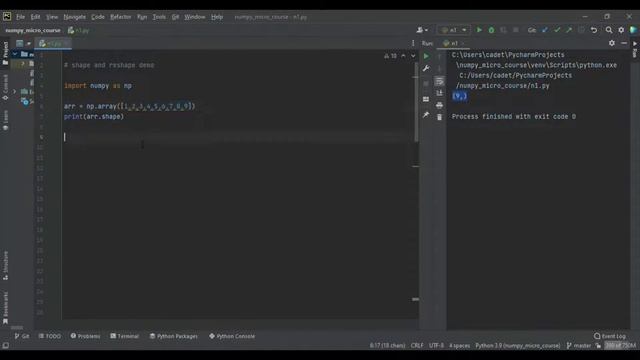Open Project view selector dropdown arrow
The width and height of the screenshot is (640, 360).
(29, 43)
